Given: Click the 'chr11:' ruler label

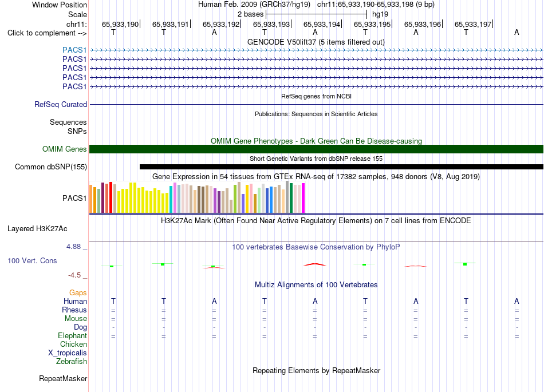Looking at the screenshot, I should 76,24.
